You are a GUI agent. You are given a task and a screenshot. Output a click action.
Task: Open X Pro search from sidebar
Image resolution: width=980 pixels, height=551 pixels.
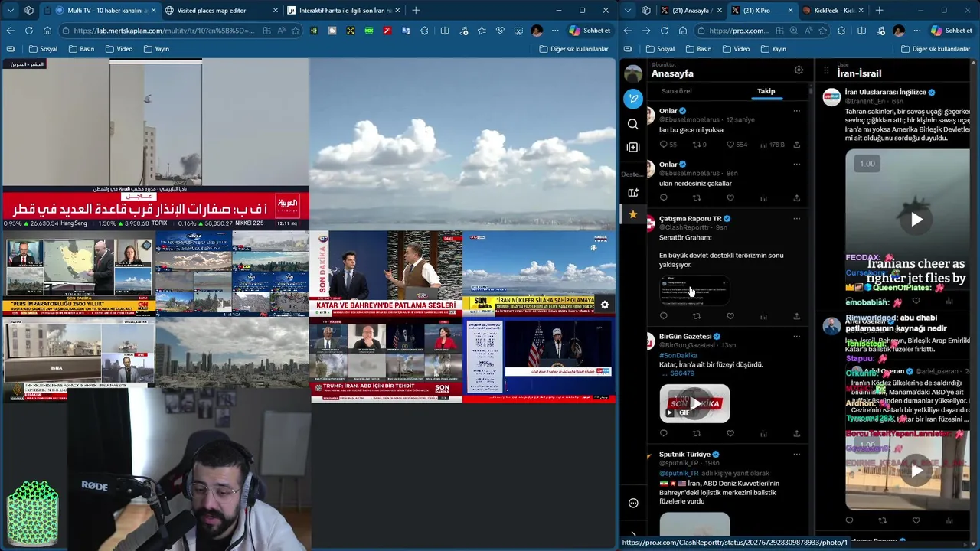(633, 124)
